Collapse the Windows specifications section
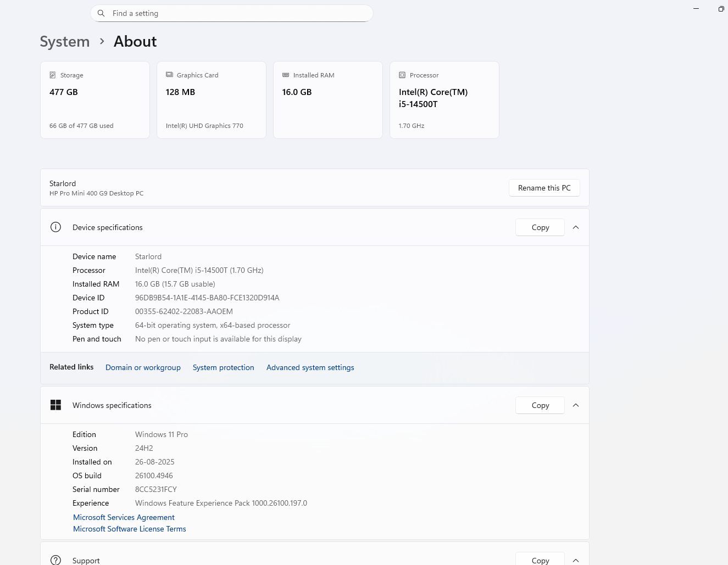Image resolution: width=728 pixels, height=565 pixels. 576,405
